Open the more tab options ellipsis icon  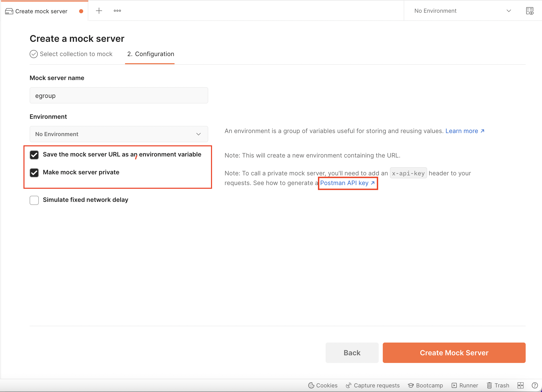(x=117, y=11)
